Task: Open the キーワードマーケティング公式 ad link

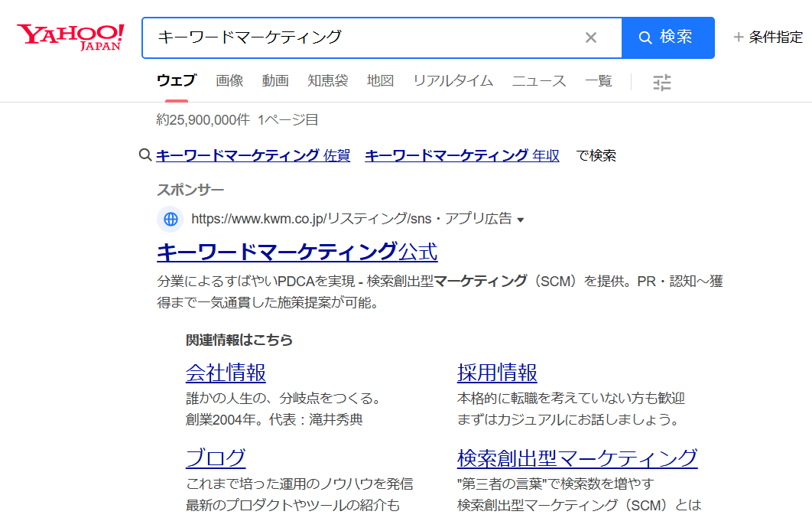Action: click(x=297, y=252)
